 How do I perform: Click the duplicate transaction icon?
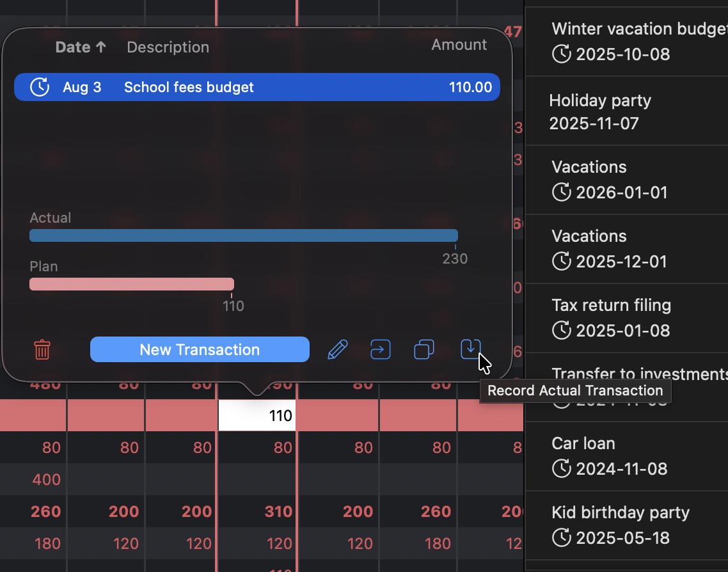click(424, 350)
